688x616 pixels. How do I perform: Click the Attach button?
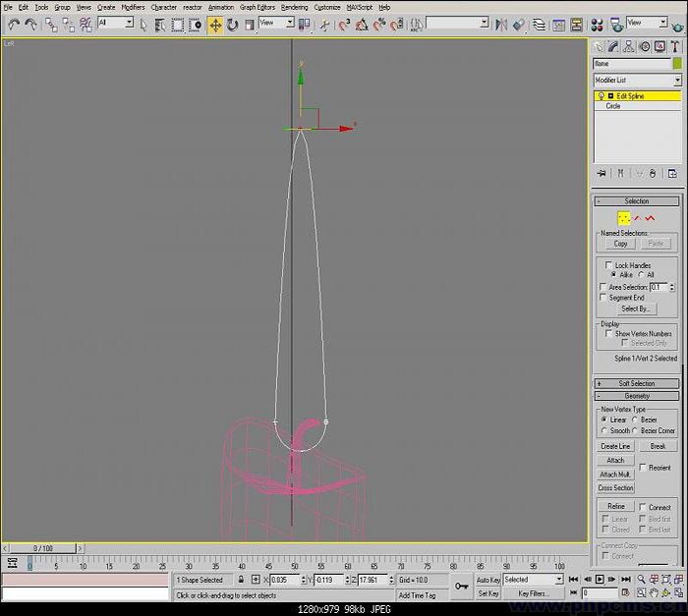(615, 460)
